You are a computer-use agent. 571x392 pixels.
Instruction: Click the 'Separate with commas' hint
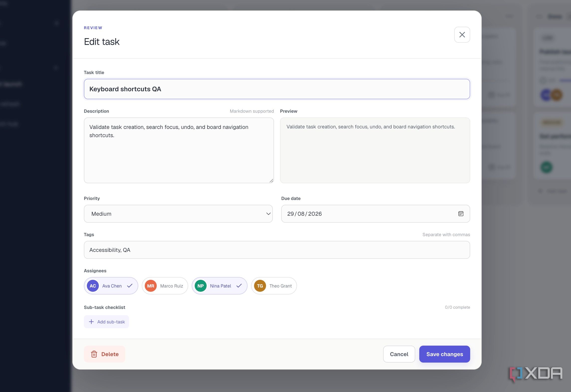(446, 235)
